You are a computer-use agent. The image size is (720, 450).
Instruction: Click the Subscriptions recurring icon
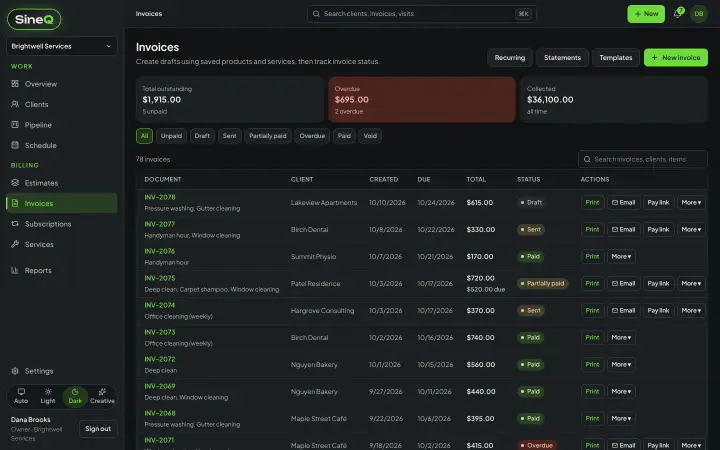15,224
